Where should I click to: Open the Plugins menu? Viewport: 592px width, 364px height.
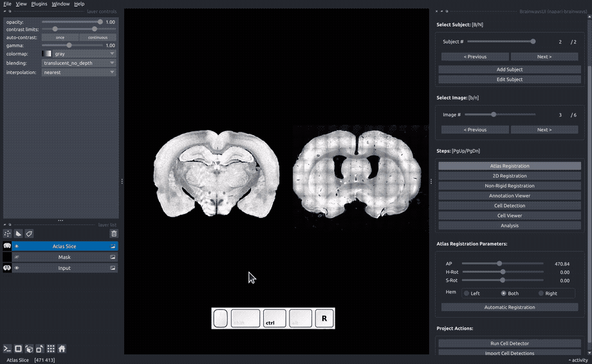pos(39,4)
